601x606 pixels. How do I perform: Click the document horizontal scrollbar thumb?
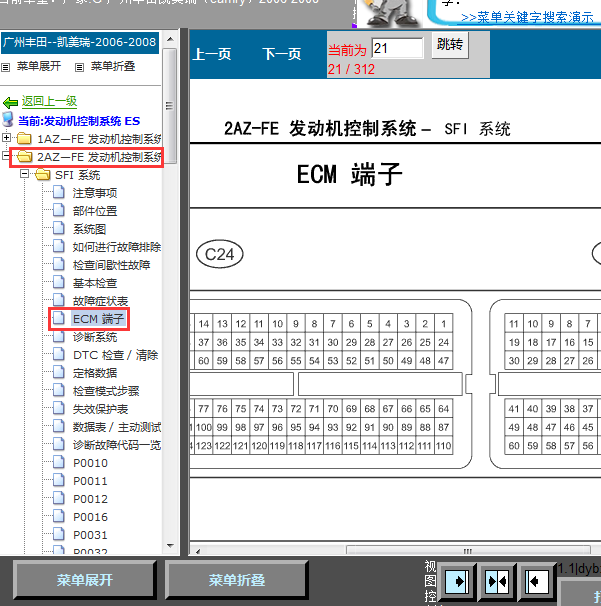coord(468,551)
